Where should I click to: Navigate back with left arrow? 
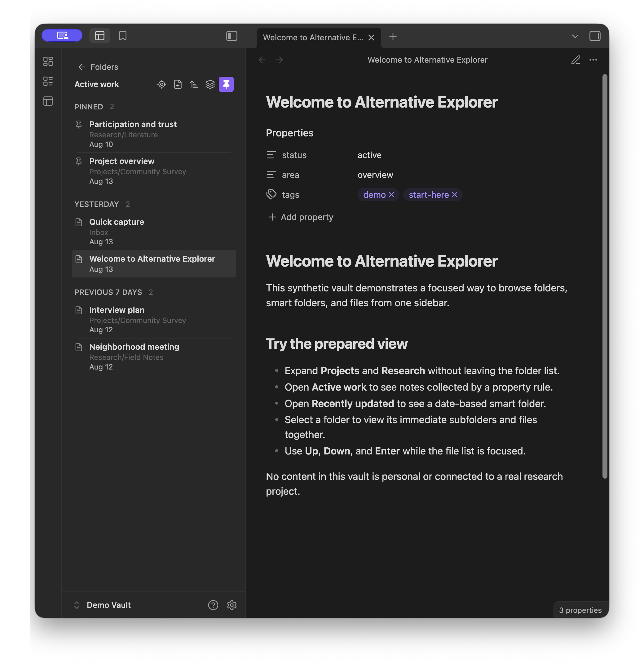point(262,60)
